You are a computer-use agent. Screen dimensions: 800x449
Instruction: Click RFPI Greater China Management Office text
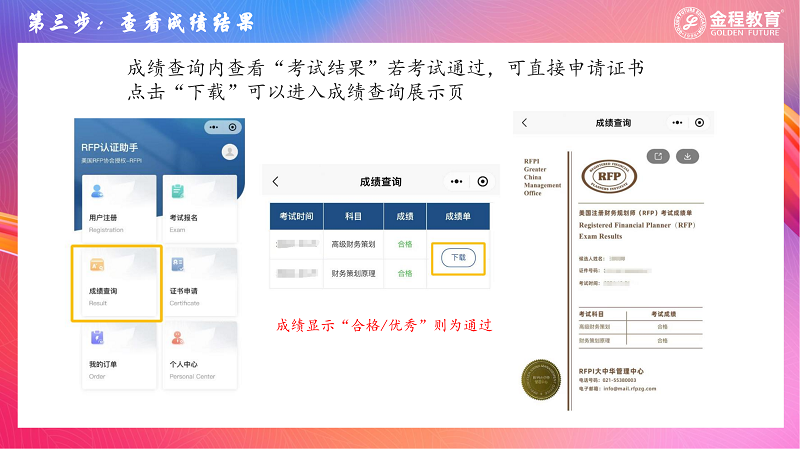click(x=542, y=177)
